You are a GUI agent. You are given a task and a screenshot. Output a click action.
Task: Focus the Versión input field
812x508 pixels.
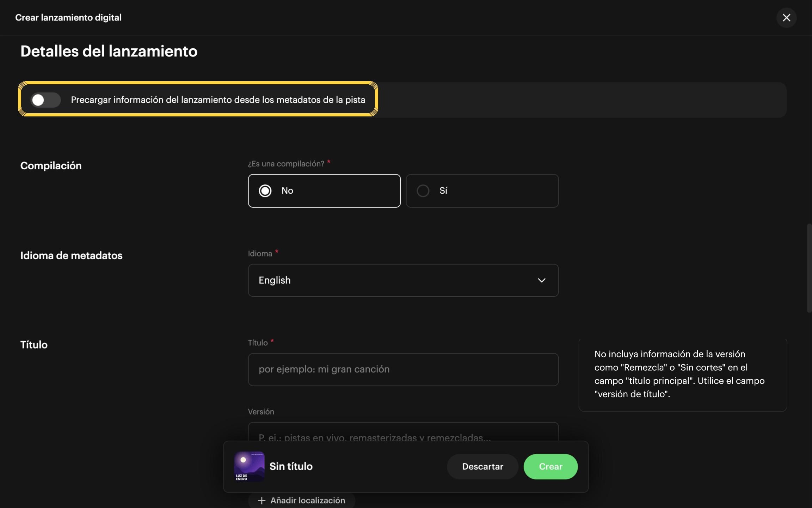(x=403, y=432)
